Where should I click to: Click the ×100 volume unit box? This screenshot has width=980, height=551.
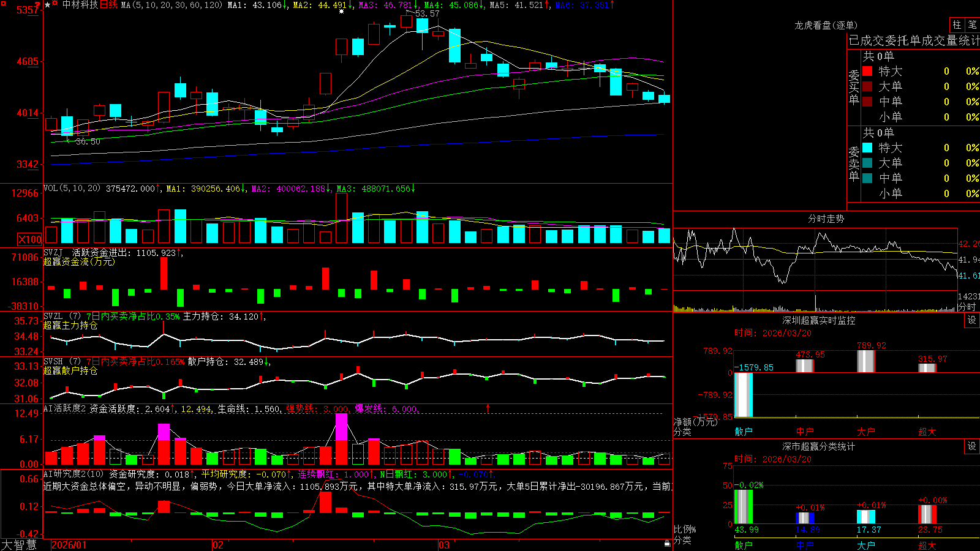(30, 239)
